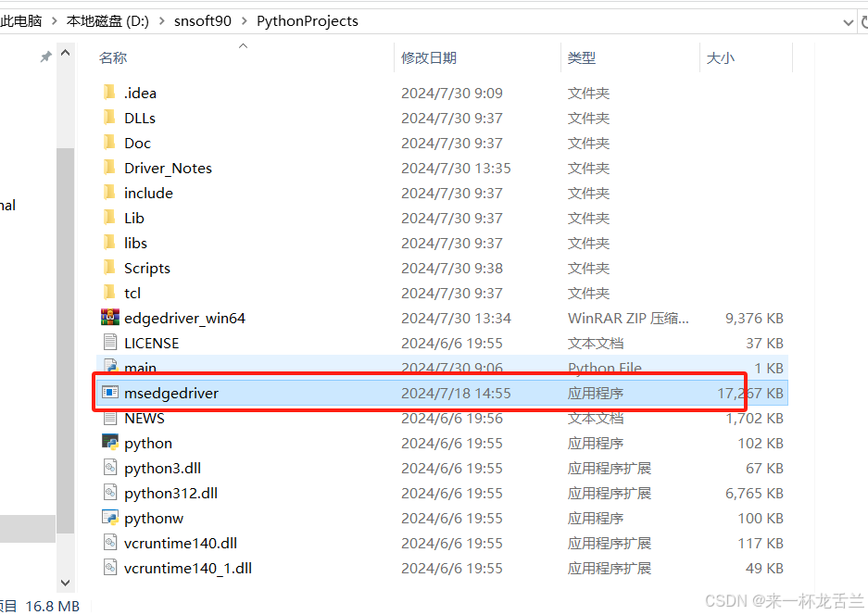Click the refresh button beside address bar
The height and width of the screenshot is (615, 868).
click(865, 20)
